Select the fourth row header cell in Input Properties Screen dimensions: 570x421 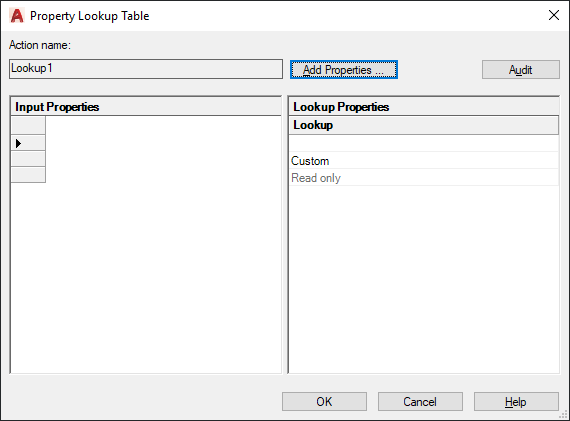(x=28, y=175)
